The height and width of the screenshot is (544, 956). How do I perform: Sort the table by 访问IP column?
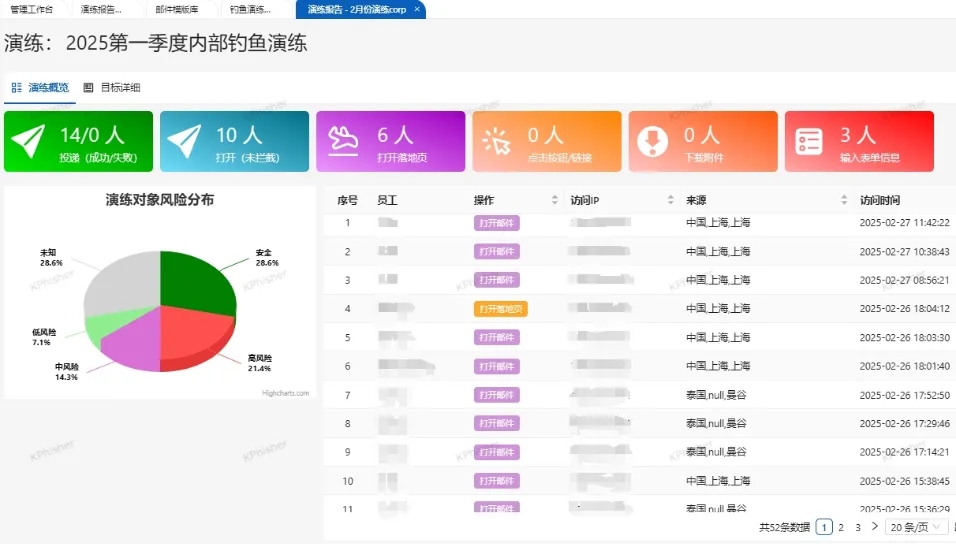click(x=667, y=200)
